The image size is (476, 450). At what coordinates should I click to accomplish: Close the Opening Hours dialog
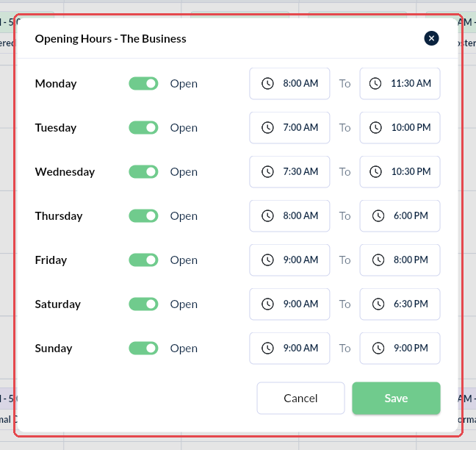431,38
